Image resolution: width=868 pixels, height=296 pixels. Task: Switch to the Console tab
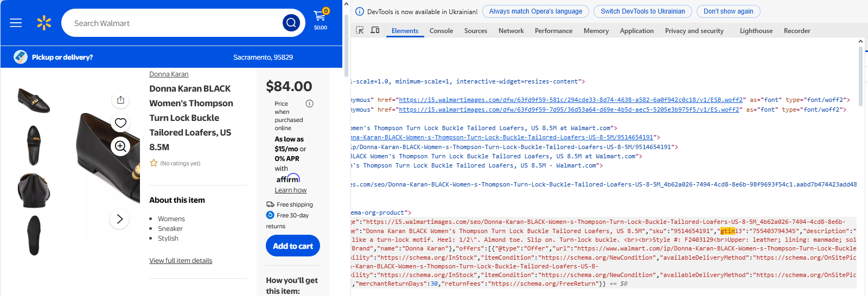click(441, 31)
